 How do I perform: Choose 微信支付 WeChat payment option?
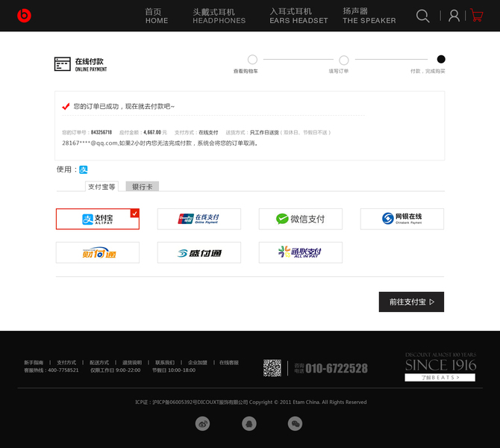tap(301, 219)
